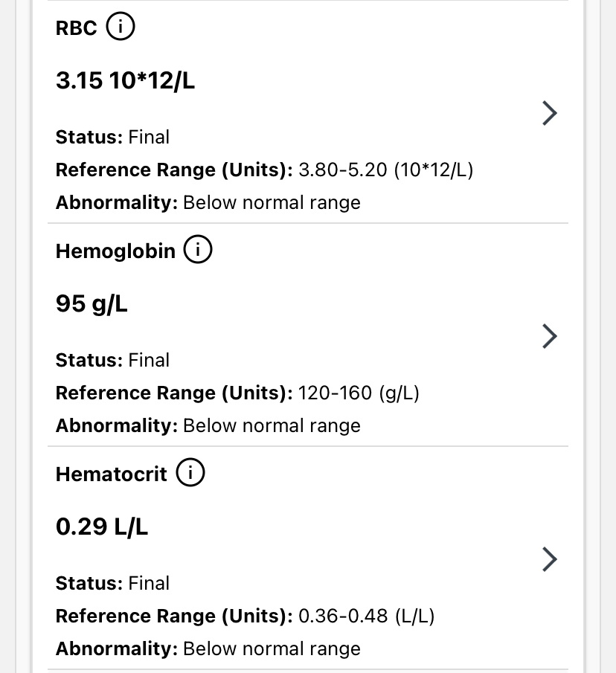Click the Hemoglobin test name heading
The image size is (616, 673).
pyautogui.click(x=115, y=251)
